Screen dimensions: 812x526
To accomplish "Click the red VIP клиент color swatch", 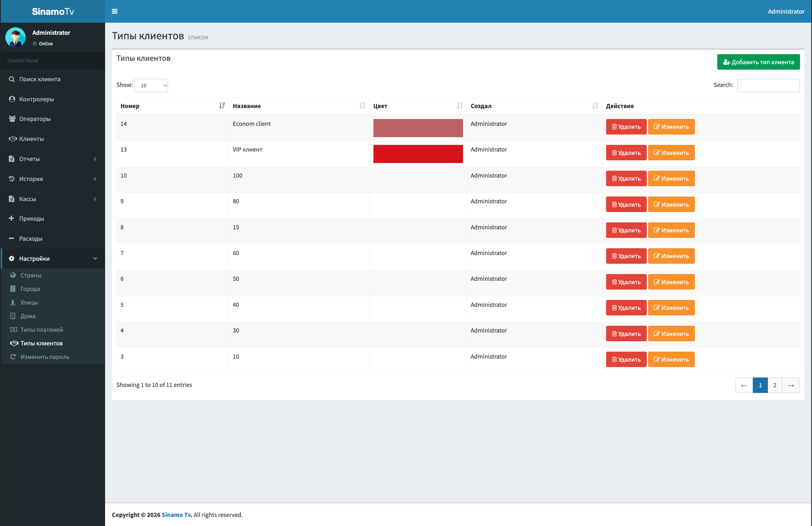I will [418, 154].
